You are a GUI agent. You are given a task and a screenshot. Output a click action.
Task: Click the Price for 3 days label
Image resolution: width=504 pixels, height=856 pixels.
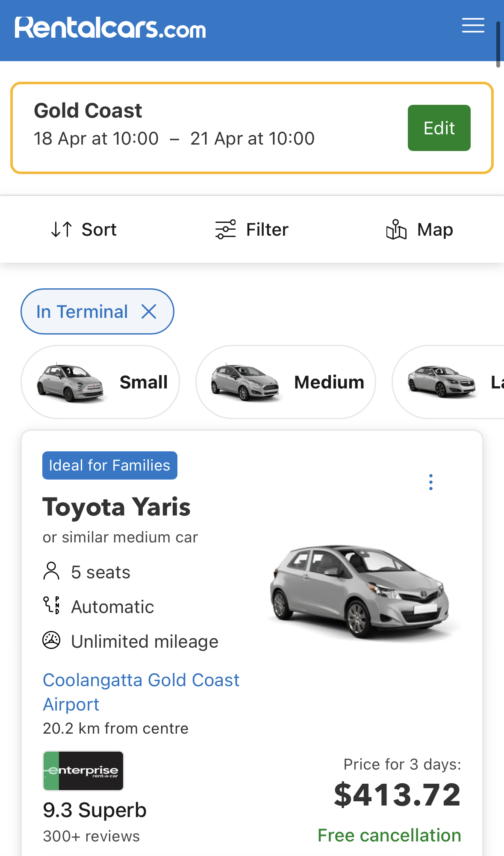(x=402, y=764)
